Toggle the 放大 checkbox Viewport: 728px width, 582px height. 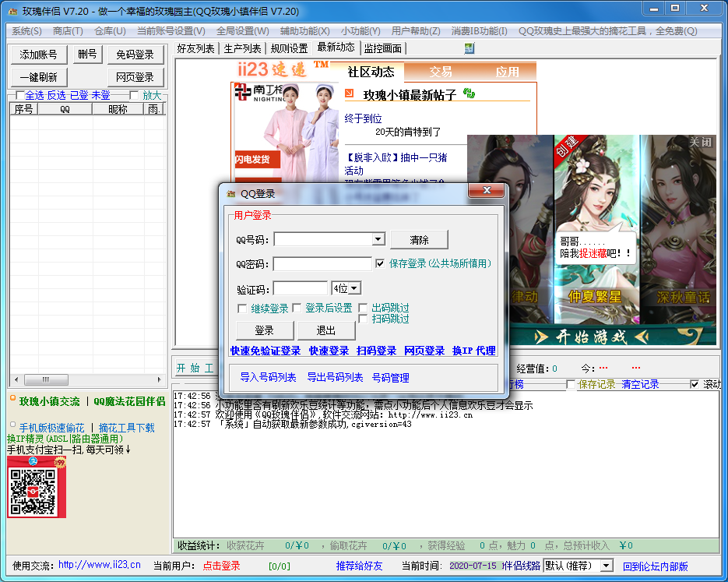134,95
